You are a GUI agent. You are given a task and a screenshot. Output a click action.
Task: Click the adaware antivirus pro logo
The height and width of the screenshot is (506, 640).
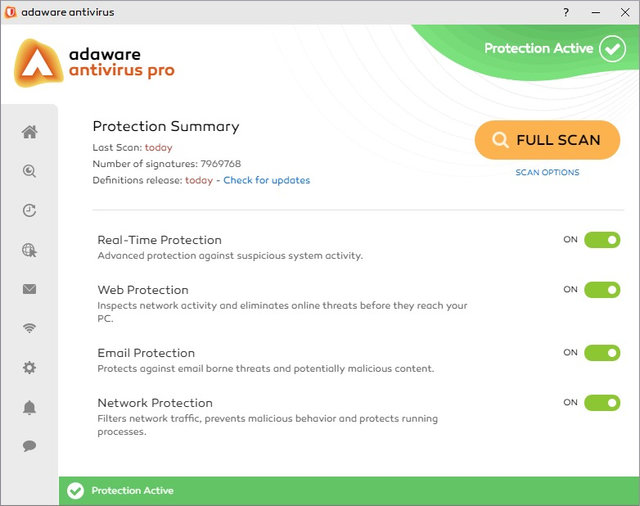pos(95,62)
